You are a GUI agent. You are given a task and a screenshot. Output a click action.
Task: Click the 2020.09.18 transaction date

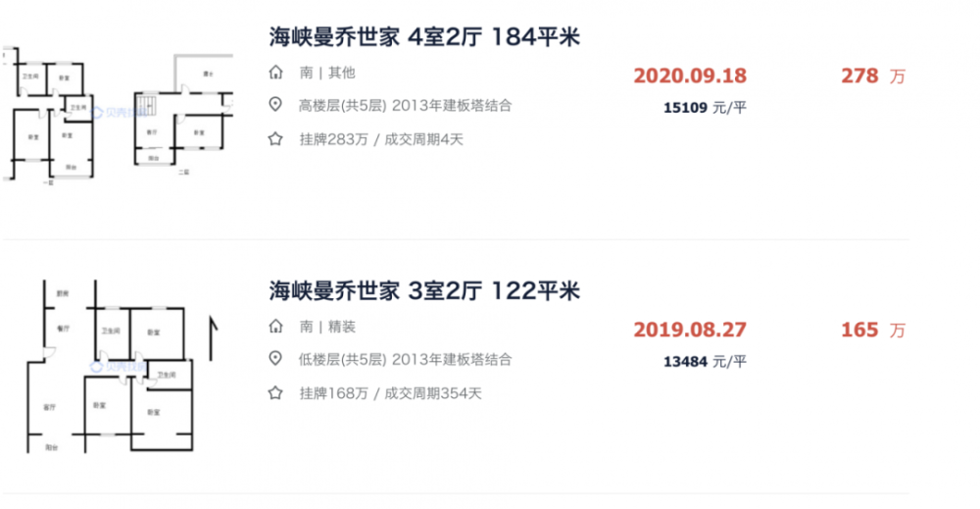(x=690, y=76)
